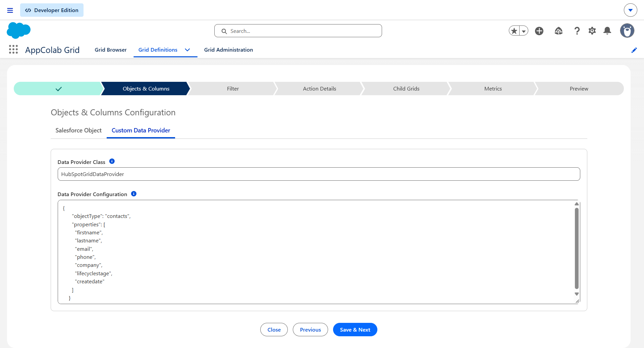Open the App Launcher dots grid
Viewport: 644px width, 348px height.
pyautogui.click(x=13, y=50)
